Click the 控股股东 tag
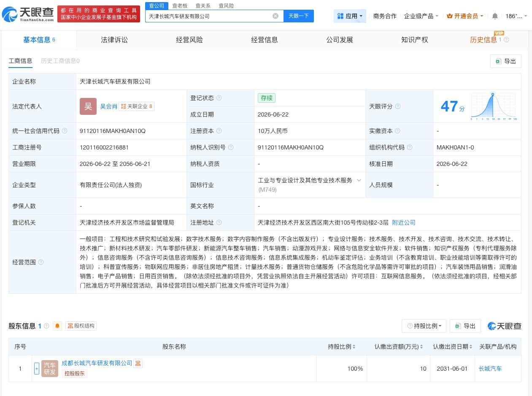This screenshot has width=532, height=396. [75, 373]
